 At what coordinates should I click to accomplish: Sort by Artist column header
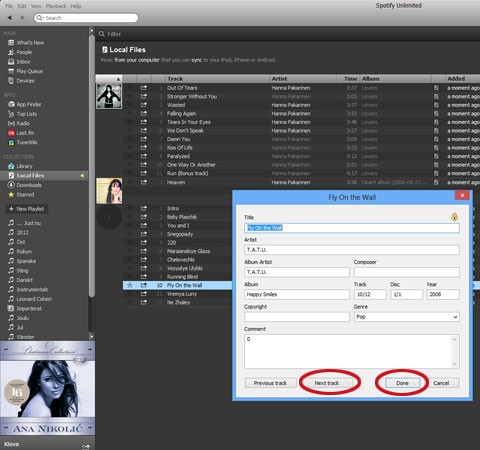(302, 79)
